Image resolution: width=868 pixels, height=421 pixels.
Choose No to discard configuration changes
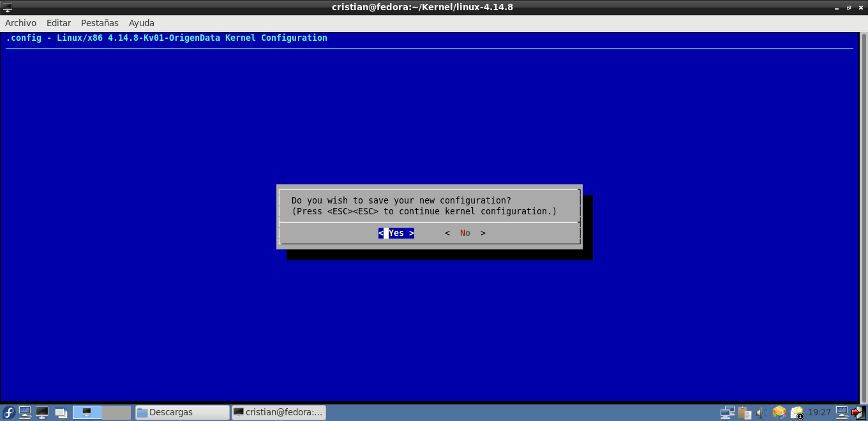465,233
